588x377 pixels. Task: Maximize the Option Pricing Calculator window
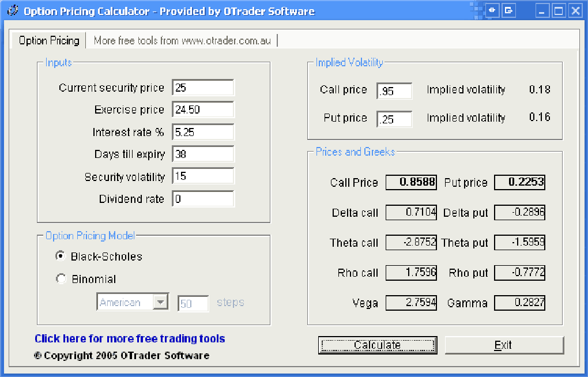point(559,11)
